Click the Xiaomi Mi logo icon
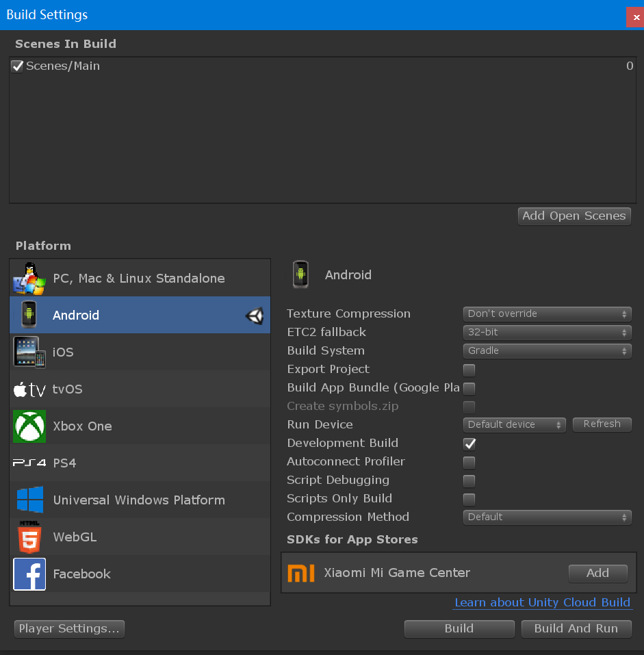This screenshot has width=644, height=655. pos(300,573)
